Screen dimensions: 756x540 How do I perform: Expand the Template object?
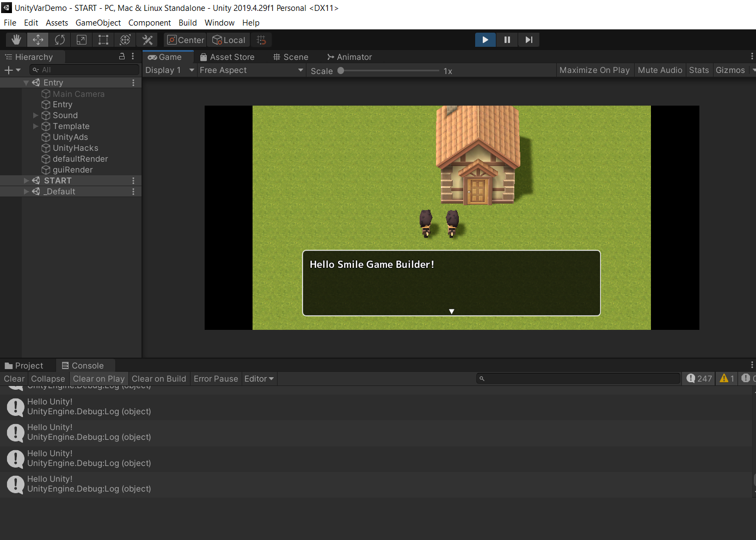(36, 126)
